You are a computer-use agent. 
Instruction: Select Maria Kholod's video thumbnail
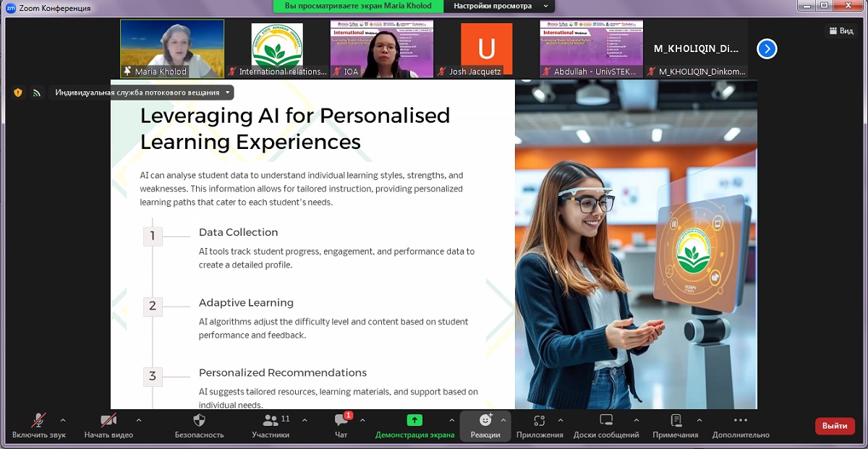click(x=172, y=48)
